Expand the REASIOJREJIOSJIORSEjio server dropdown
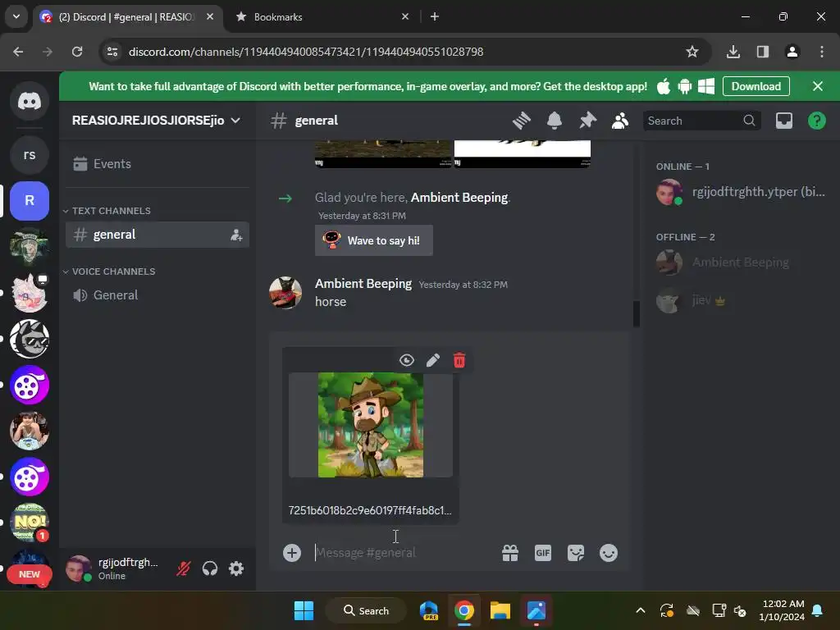Viewport: 840px width, 630px height. click(x=157, y=121)
